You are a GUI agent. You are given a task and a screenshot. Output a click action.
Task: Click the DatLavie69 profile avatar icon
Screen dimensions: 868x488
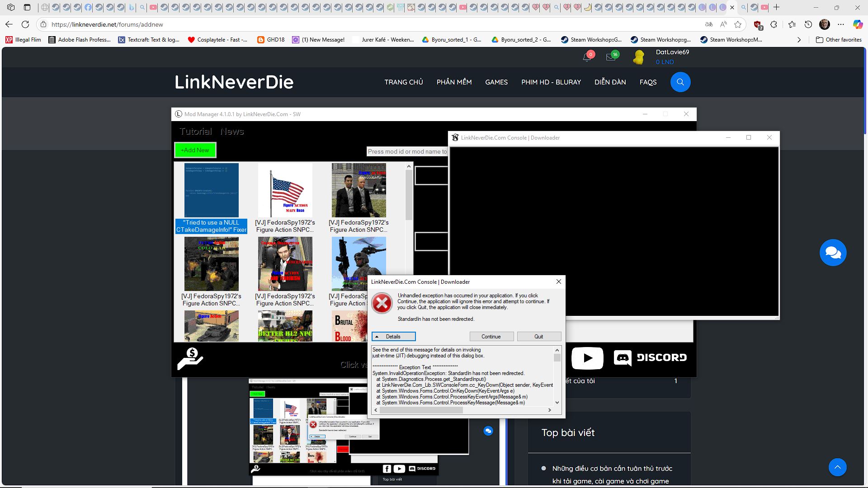[639, 57]
